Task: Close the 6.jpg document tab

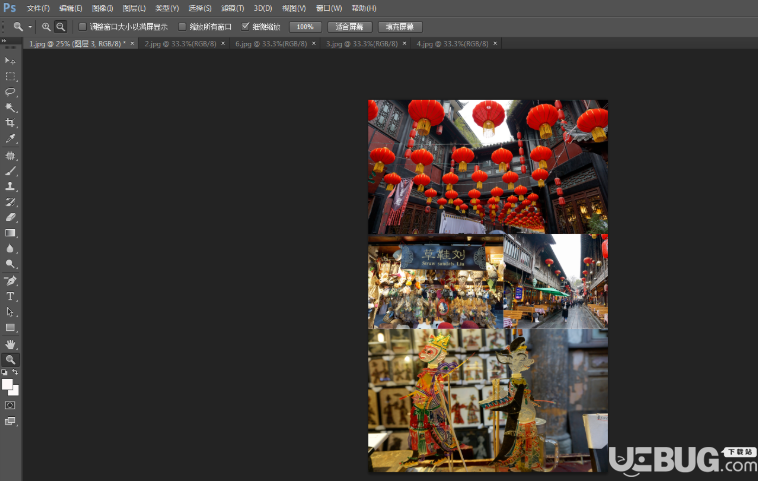Action: pyautogui.click(x=314, y=44)
